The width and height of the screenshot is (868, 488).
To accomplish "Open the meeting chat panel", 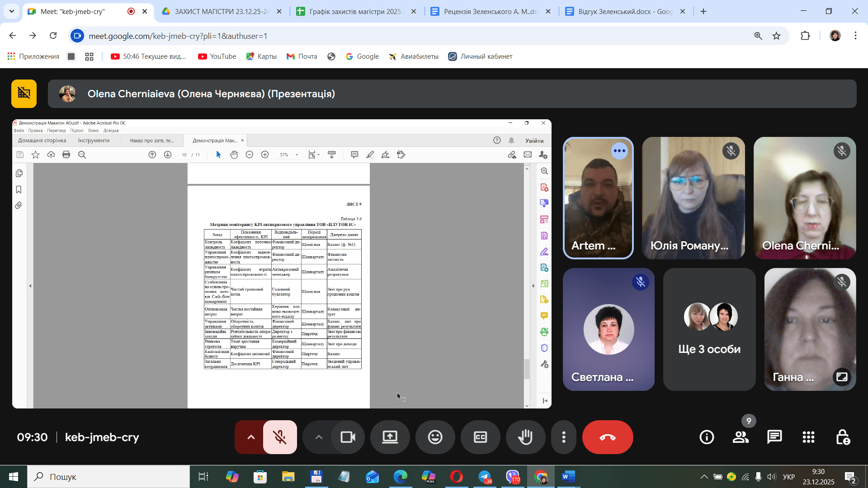I will [x=774, y=437].
